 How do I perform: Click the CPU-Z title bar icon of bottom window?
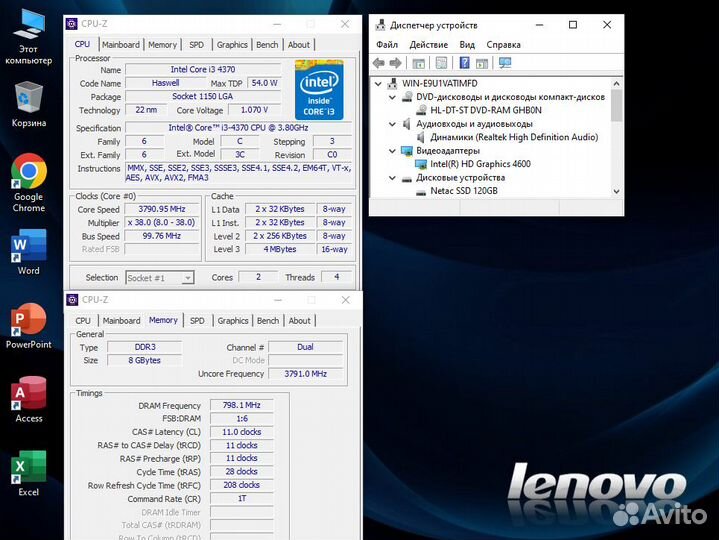click(72, 300)
